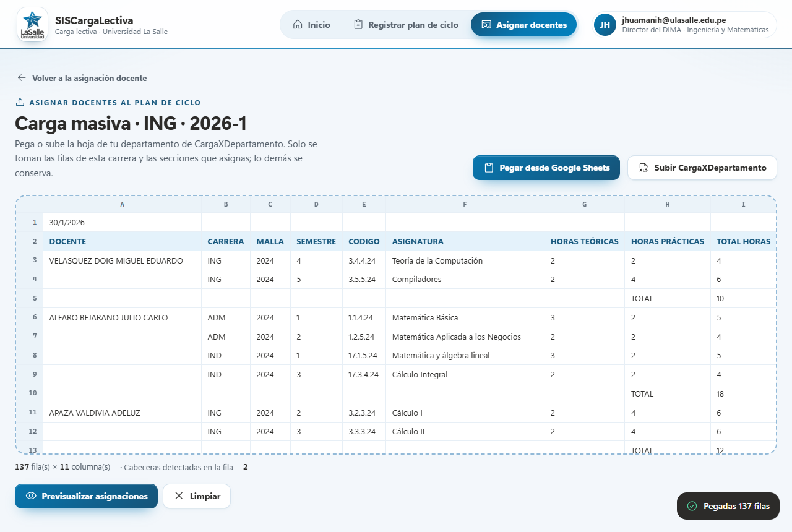The height and width of the screenshot is (532, 792).
Task: Click the header row value 2
Action: (245, 467)
